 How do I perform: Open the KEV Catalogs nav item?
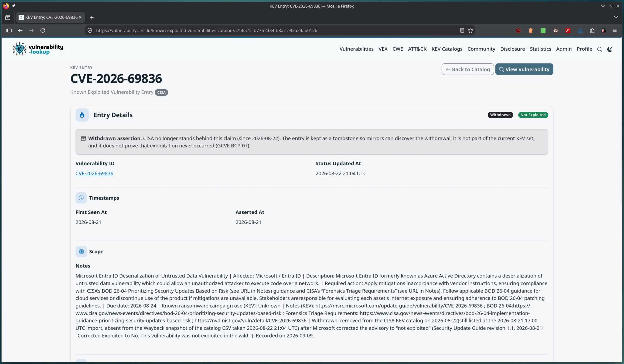(447, 49)
